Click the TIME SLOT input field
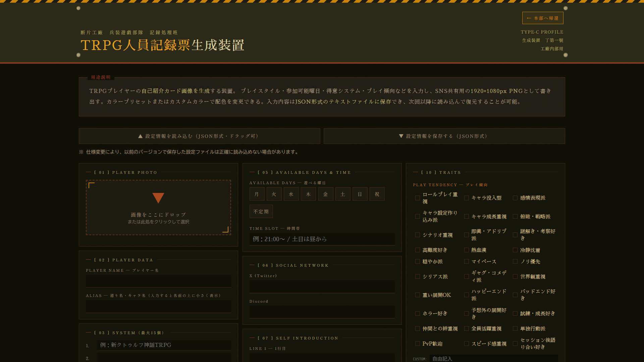 322,239
